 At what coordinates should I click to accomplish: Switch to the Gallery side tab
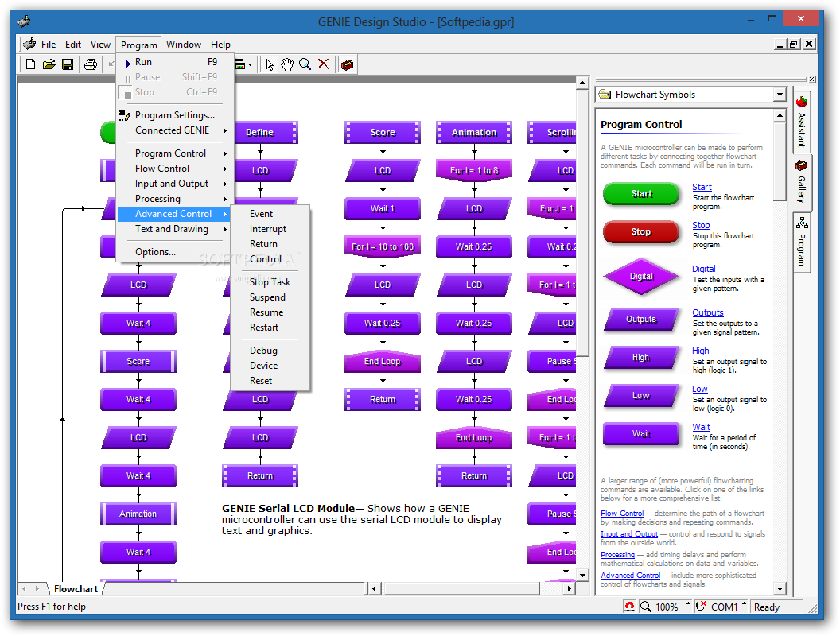pos(802,183)
